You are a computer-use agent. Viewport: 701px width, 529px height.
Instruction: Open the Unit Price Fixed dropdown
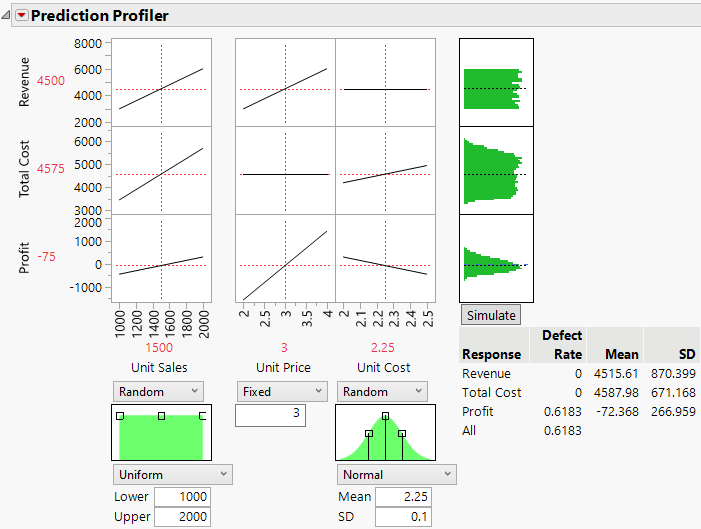281,391
